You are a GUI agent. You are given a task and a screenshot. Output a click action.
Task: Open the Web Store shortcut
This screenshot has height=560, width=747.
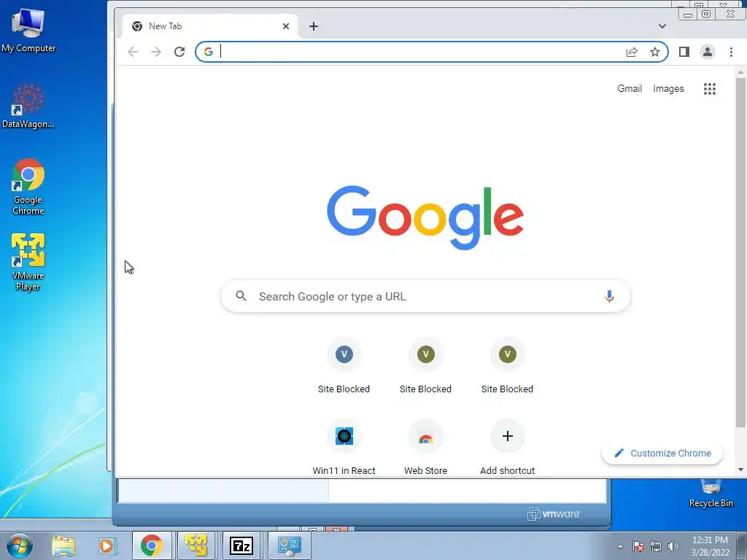point(425,448)
